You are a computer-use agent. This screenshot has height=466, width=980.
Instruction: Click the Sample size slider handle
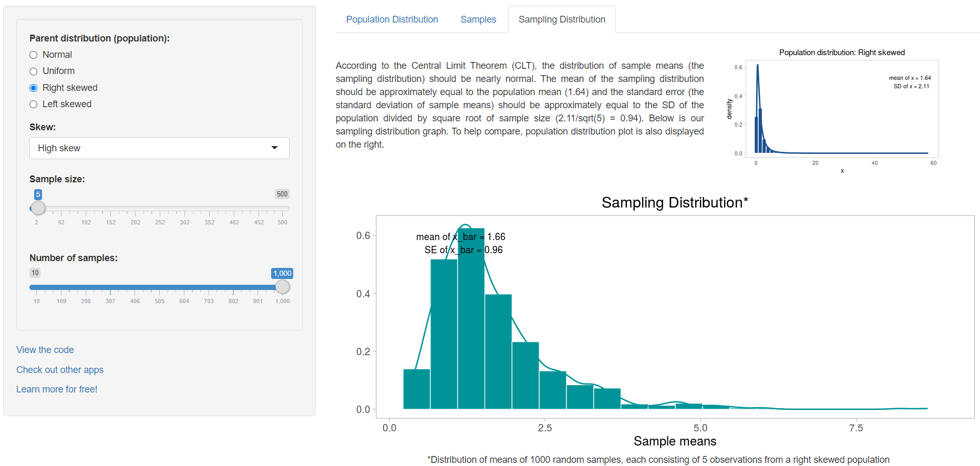(38, 208)
